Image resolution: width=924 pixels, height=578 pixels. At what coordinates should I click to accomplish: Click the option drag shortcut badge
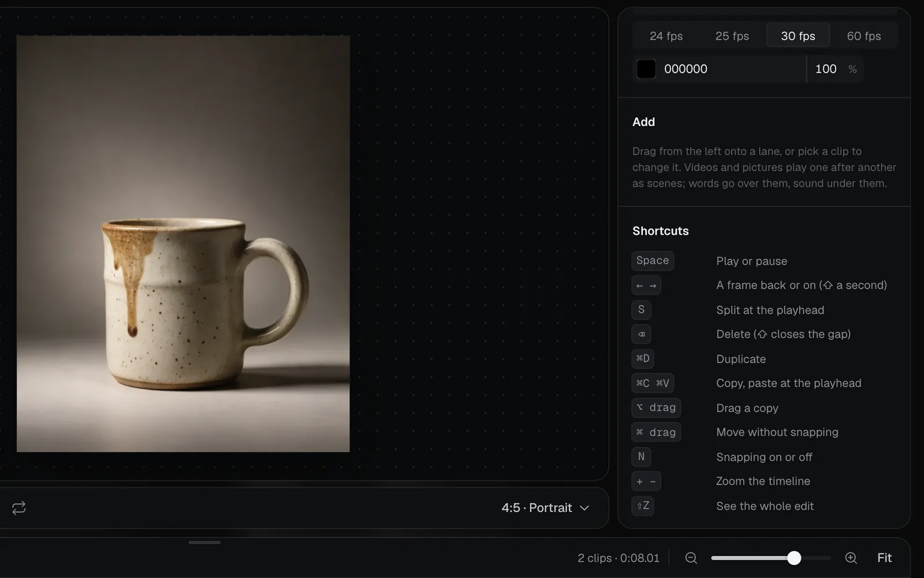click(x=656, y=407)
